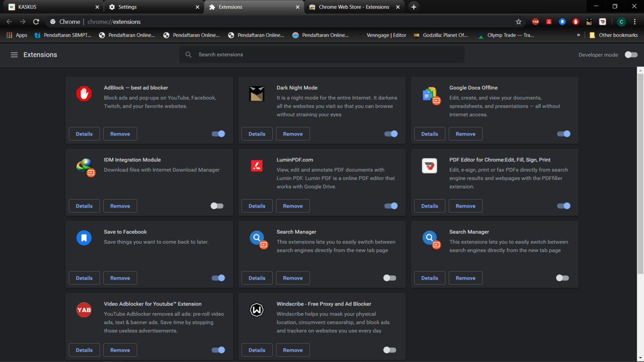Screen dimensions: 644x362
Task: Close the KASKUS tab
Action: (x=98, y=7)
